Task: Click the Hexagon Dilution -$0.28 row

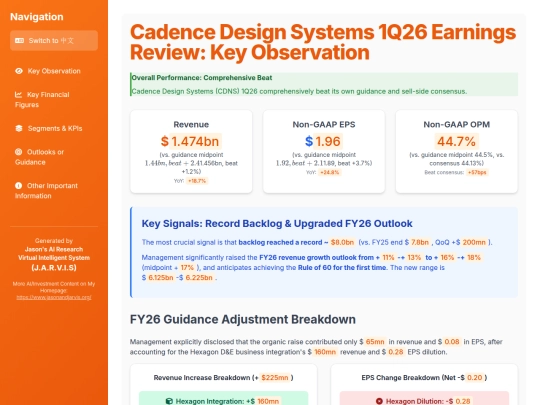Action: (x=424, y=399)
